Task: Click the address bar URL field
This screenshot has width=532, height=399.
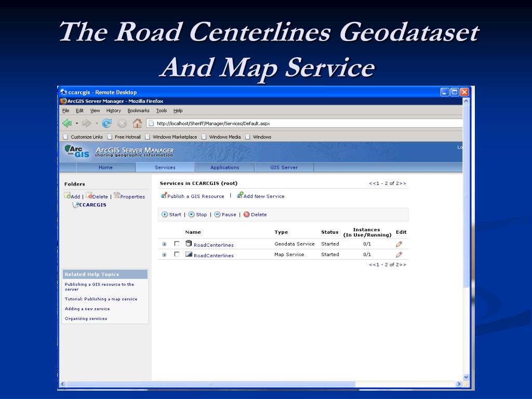Action: 304,124
